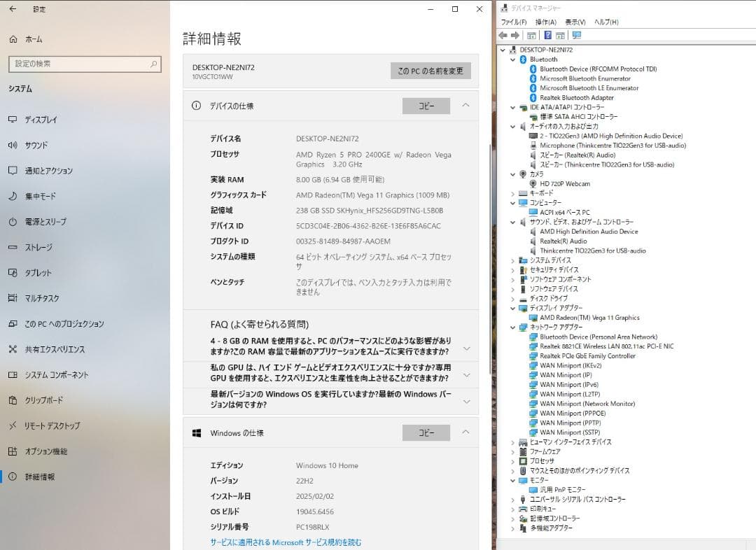Click the Device Manager forward arrow toolbar icon
Screen dimensions: 756x550
(x=515, y=35)
